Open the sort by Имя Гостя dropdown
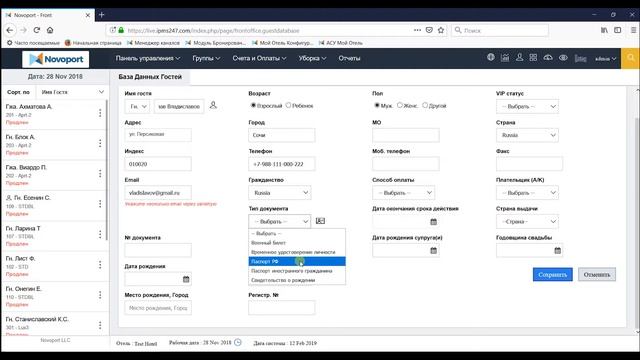 click(73, 92)
